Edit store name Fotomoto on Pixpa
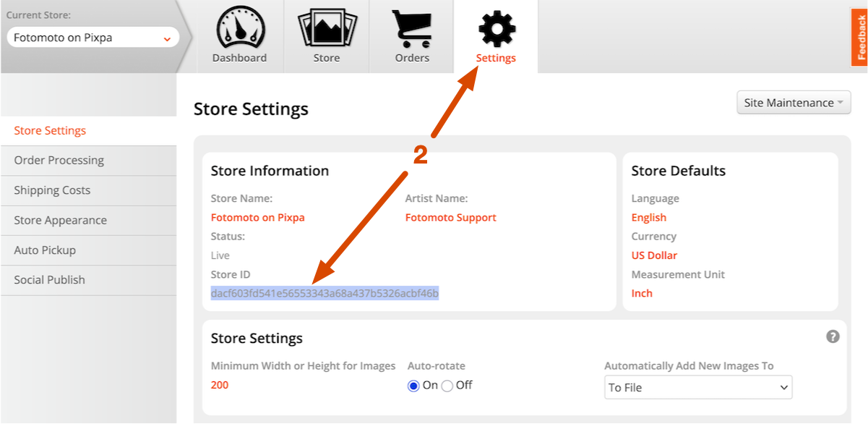 click(258, 217)
